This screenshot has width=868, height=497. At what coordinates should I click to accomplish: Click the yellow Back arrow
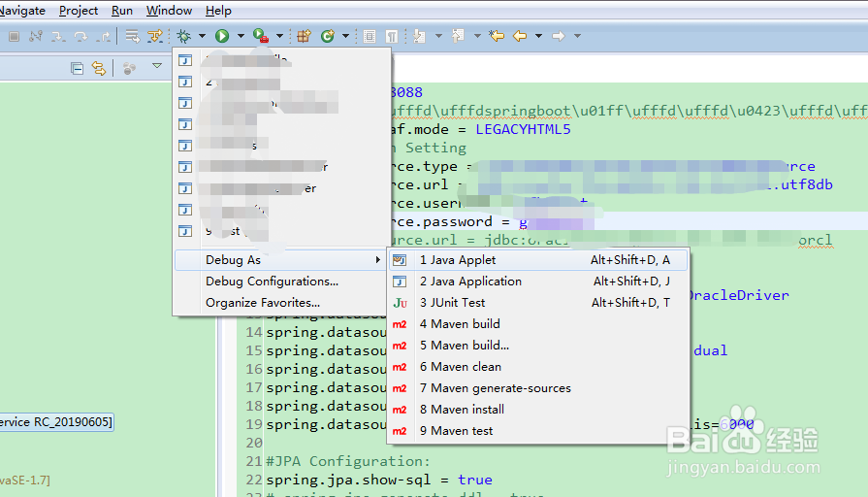click(520, 36)
